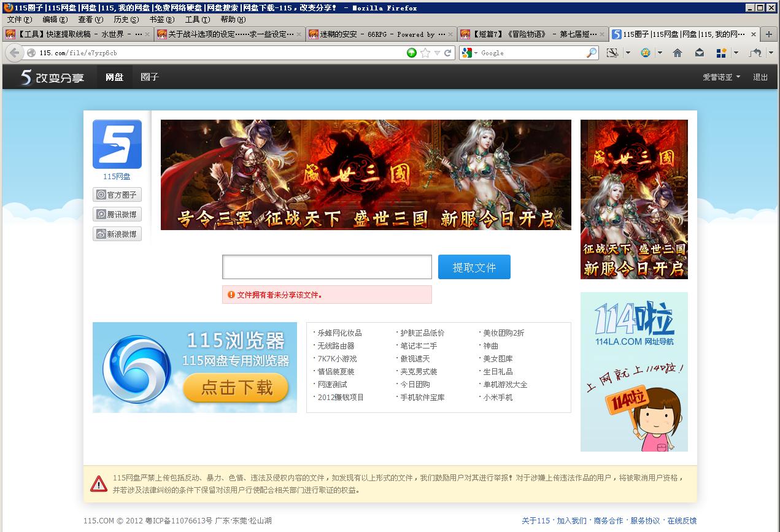Switch to the 【工具】快速提取线稿 tab

click(x=78, y=34)
